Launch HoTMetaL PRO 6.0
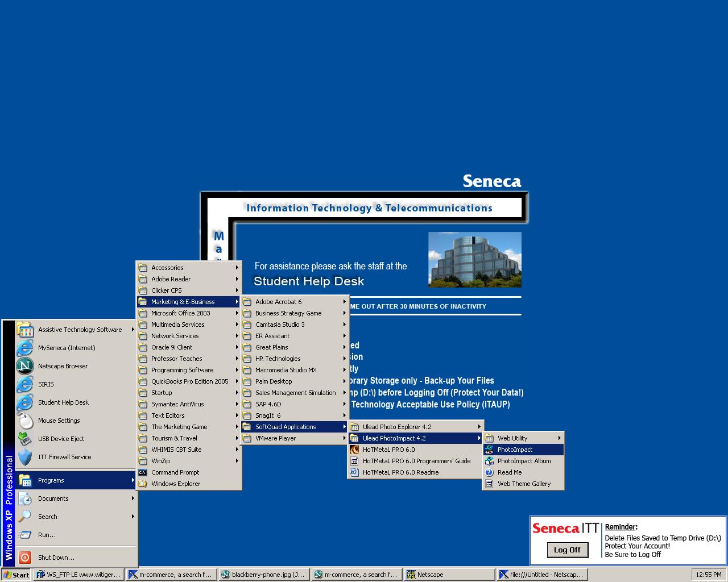The image size is (728, 582). tap(416, 450)
